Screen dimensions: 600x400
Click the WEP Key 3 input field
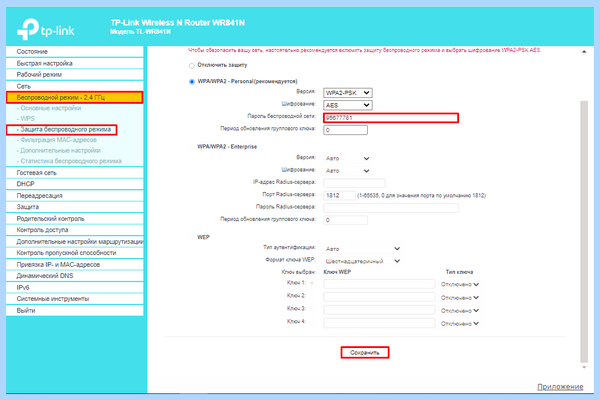[379, 310]
